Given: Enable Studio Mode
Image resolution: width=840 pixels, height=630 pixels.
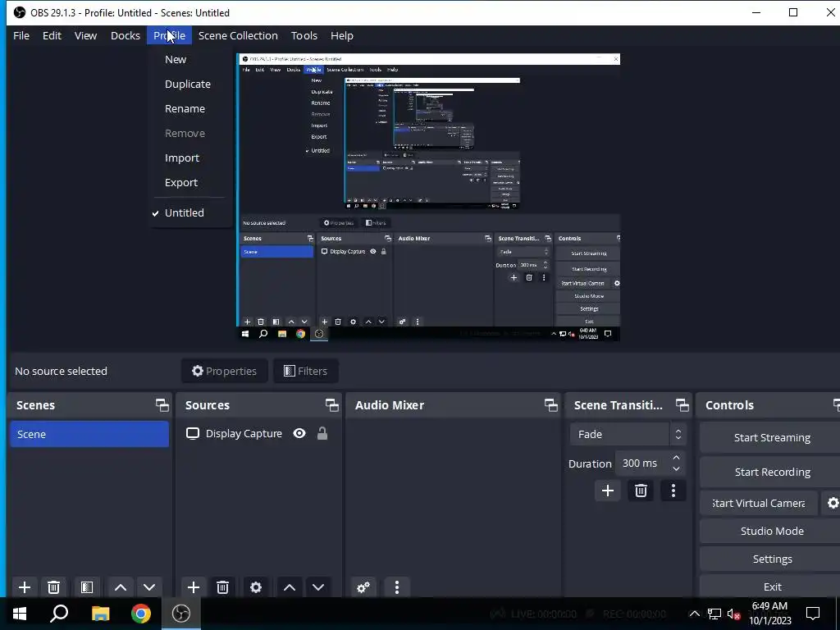Looking at the screenshot, I should tap(771, 531).
